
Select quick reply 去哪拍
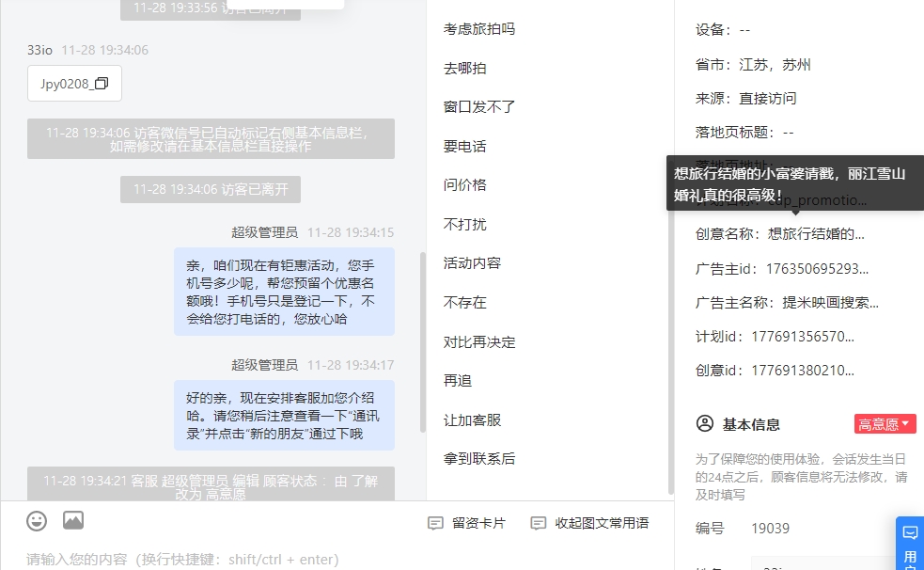coord(465,69)
